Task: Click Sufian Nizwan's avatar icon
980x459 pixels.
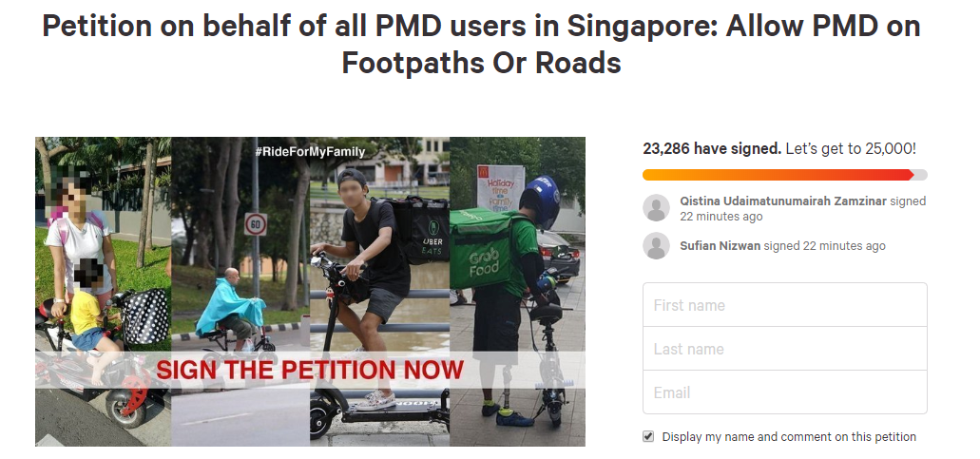Action: pos(656,246)
